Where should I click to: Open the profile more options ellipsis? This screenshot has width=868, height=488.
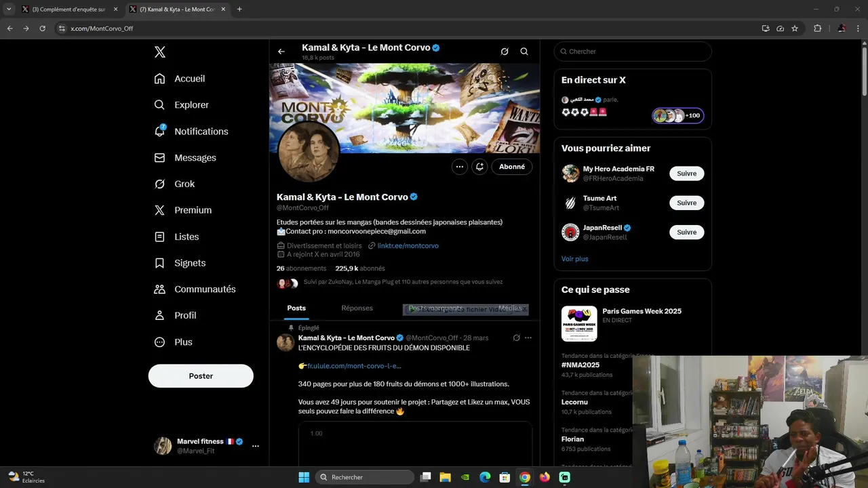460,167
